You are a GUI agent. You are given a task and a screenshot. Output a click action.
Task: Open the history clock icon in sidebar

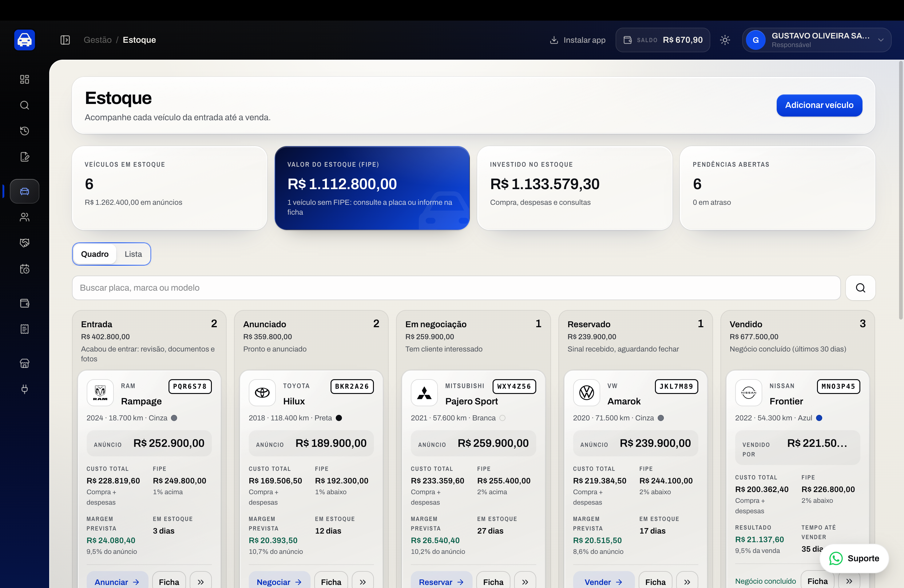coord(25,131)
